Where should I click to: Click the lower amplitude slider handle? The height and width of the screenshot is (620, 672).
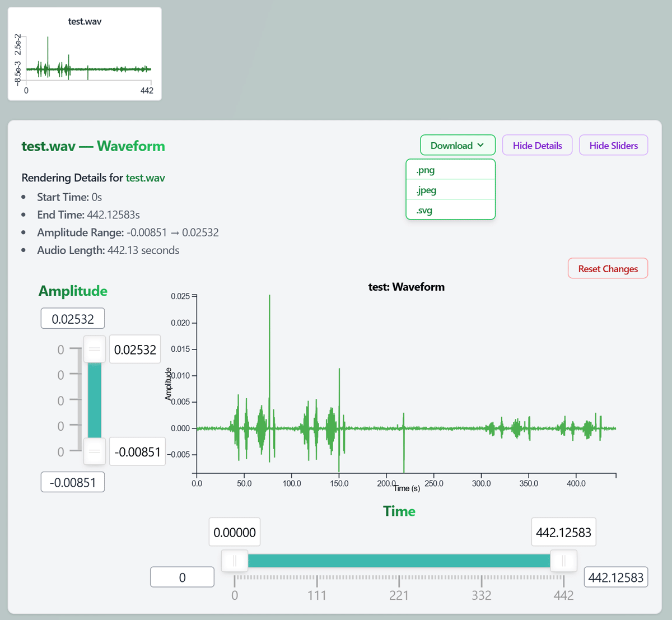(x=95, y=451)
